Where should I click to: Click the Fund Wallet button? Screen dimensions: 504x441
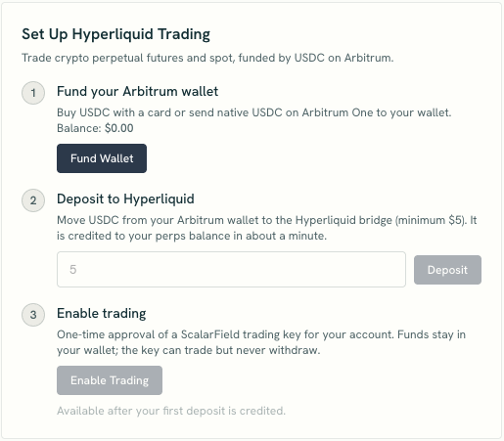click(102, 158)
